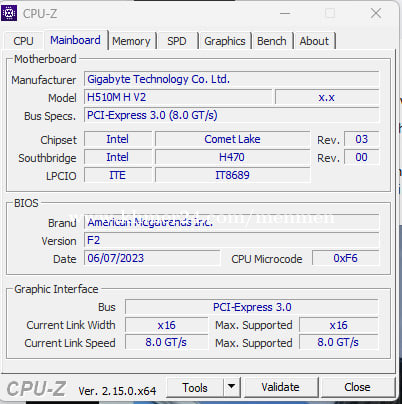Click the CPU Microcode value 0xF6
The image size is (402, 404).
(345, 258)
